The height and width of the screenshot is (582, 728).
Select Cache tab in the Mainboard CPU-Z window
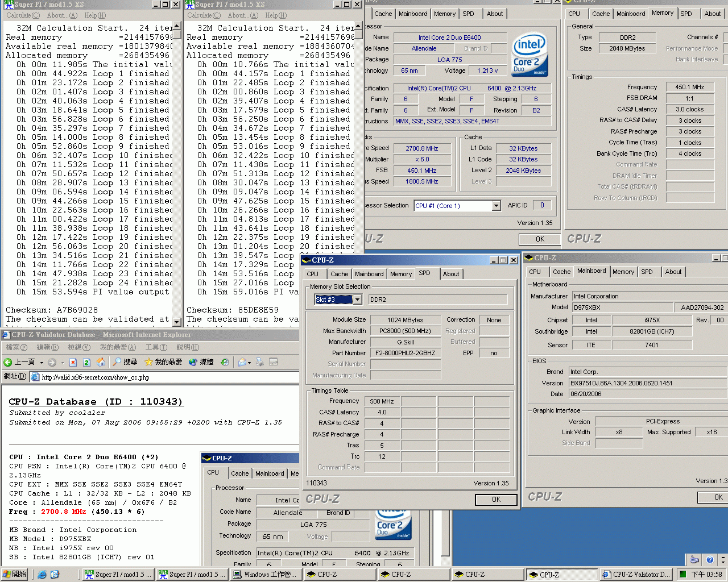[561, 272]
